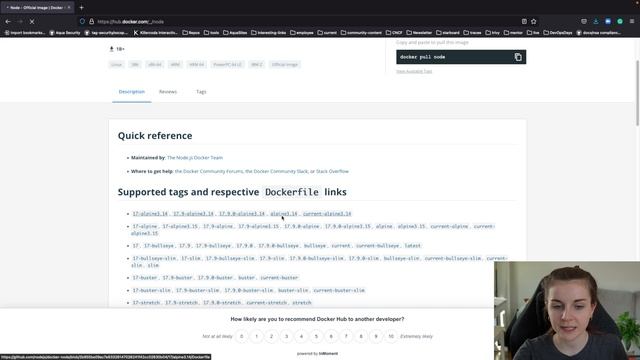Viewport: 640px width, 360px height.
Task: Open the Pocket icon in toolbar
Action: (x=584, y=21)
